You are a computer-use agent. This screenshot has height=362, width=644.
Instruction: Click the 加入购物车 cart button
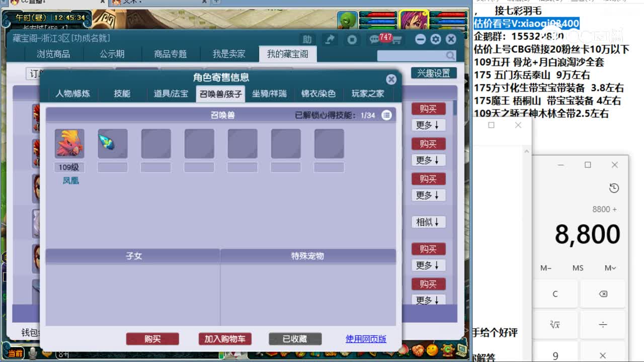coord(224,339)
